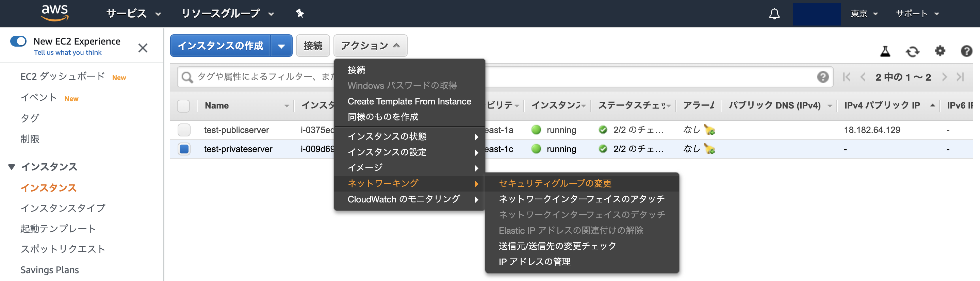The width and height of the screenshot is (980, 281).
Task: Refresh the instance list
Action: click(912, 51)
